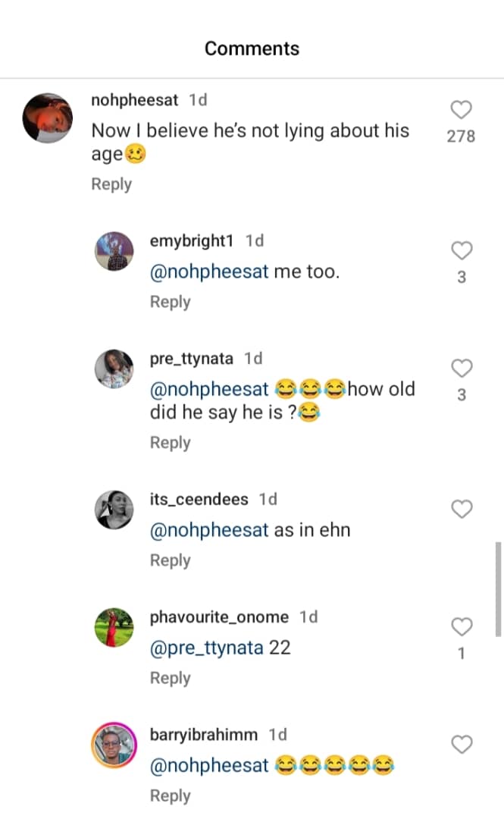
Task: Open nohpheesat's profile picture
Action: (47, 119)
